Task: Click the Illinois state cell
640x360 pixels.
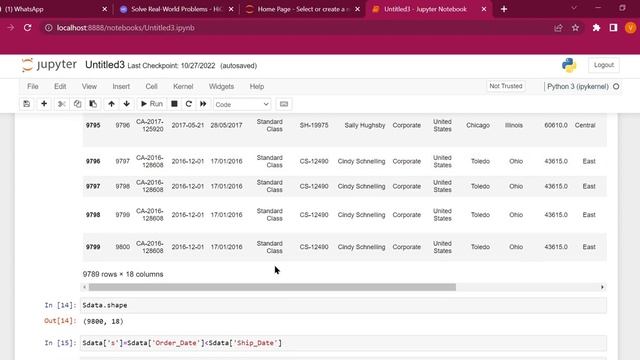Action: 514,125
